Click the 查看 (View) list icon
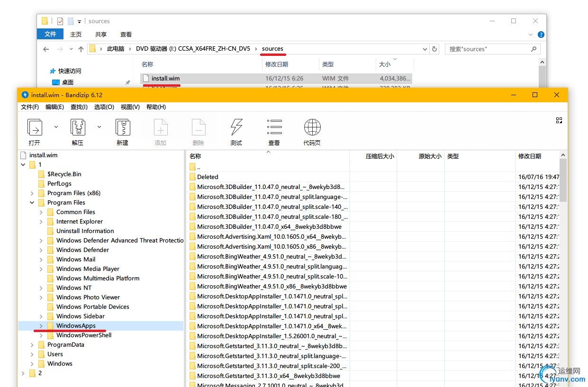 274,127
